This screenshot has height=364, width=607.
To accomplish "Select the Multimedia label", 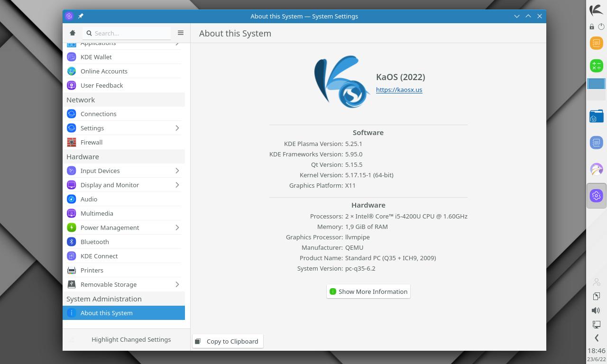I will tap(97, 213).
